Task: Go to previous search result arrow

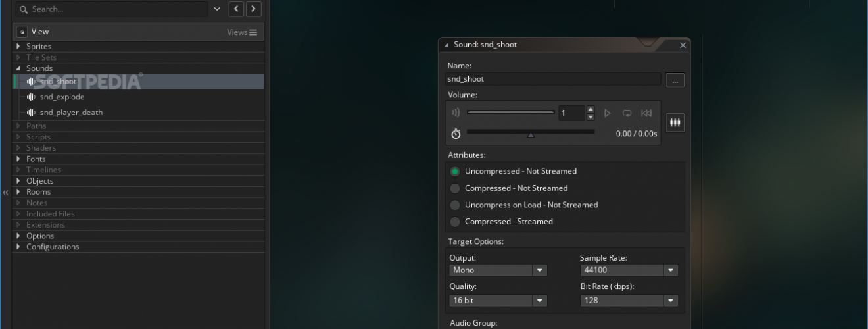Action: click(x=236, y=9)
